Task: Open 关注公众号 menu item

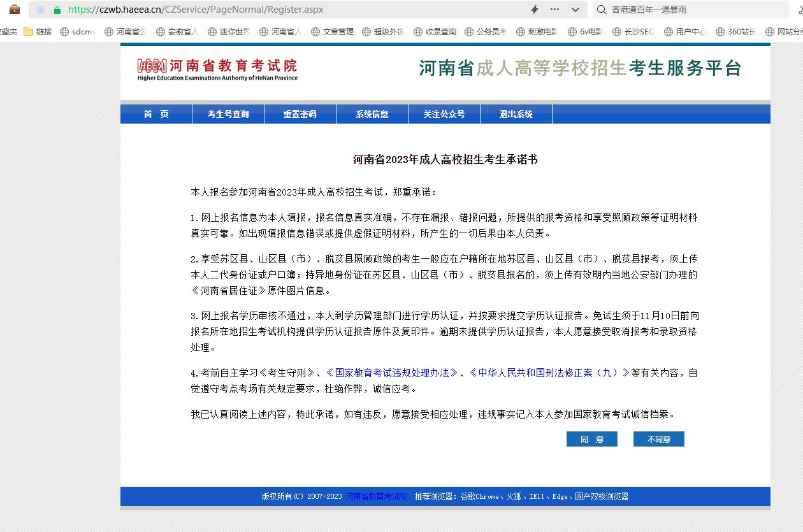Action: (444, 114)
